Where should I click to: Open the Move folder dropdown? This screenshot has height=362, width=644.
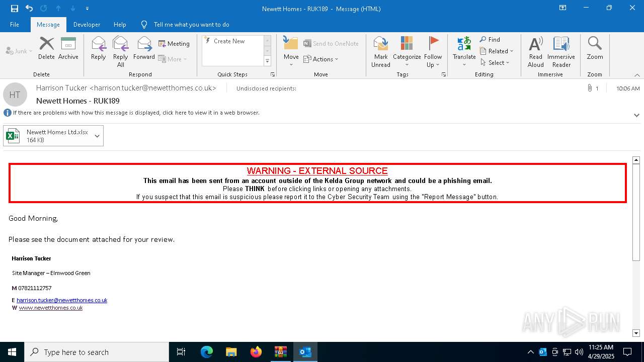point(291,51)
